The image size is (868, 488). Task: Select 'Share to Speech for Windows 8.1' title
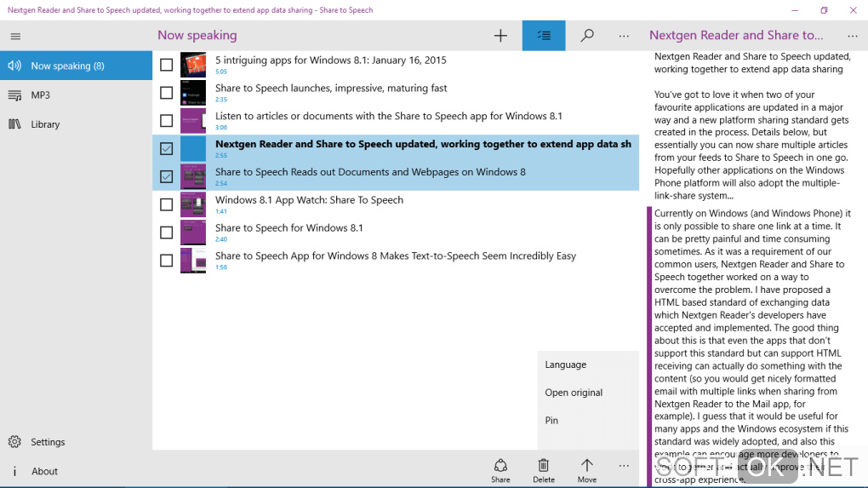coord(289,227)
